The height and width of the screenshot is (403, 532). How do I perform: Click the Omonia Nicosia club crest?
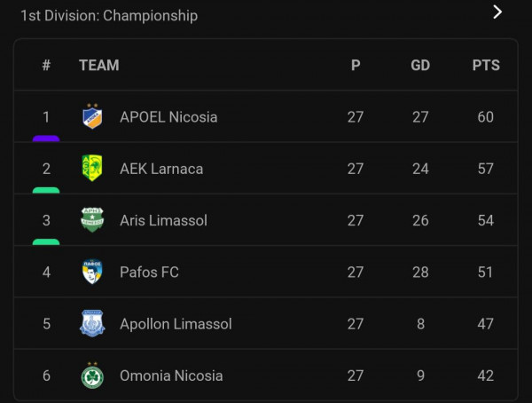tap(92, 375)
